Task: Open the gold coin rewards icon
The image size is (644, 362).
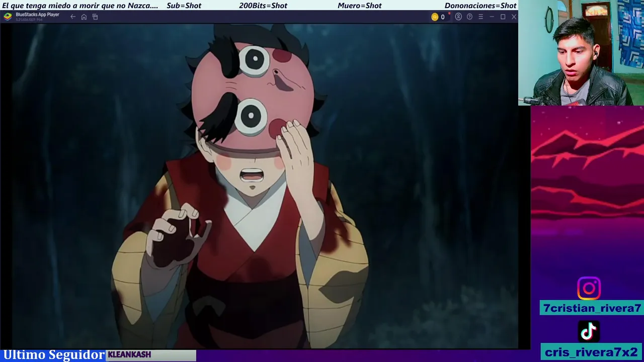Action: [435, 17]
